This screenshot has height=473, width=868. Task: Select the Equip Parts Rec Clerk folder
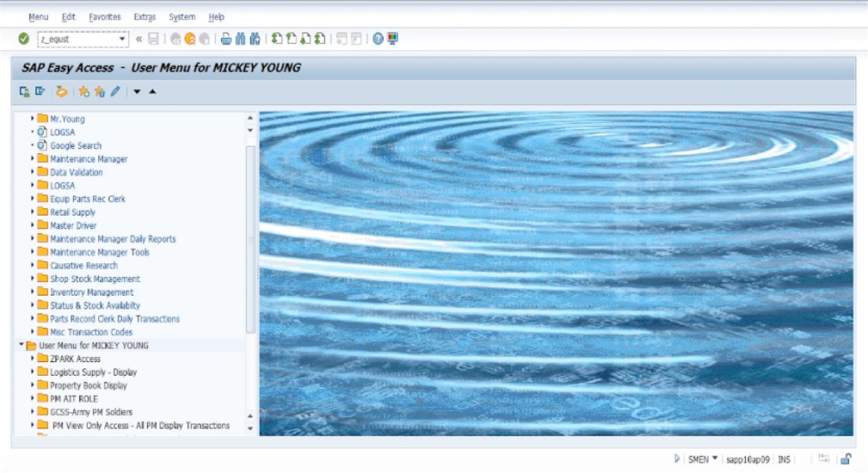[88, 199]
